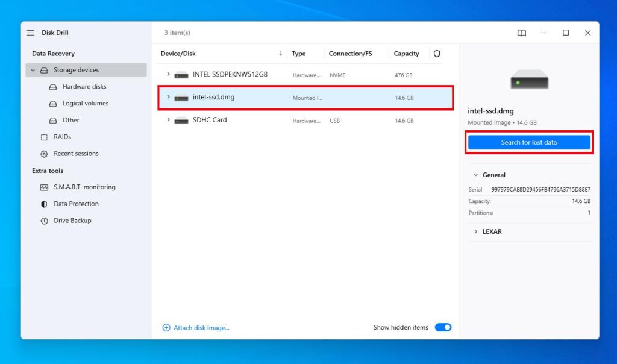
Task: Open the hamburger menu in Disk Drill
Action: click(30, 33)
